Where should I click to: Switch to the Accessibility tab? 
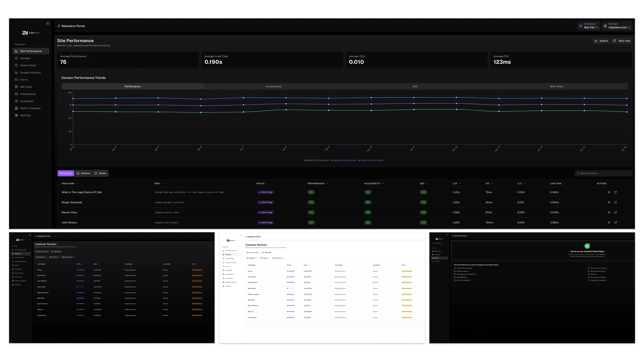tap(274, 86)
